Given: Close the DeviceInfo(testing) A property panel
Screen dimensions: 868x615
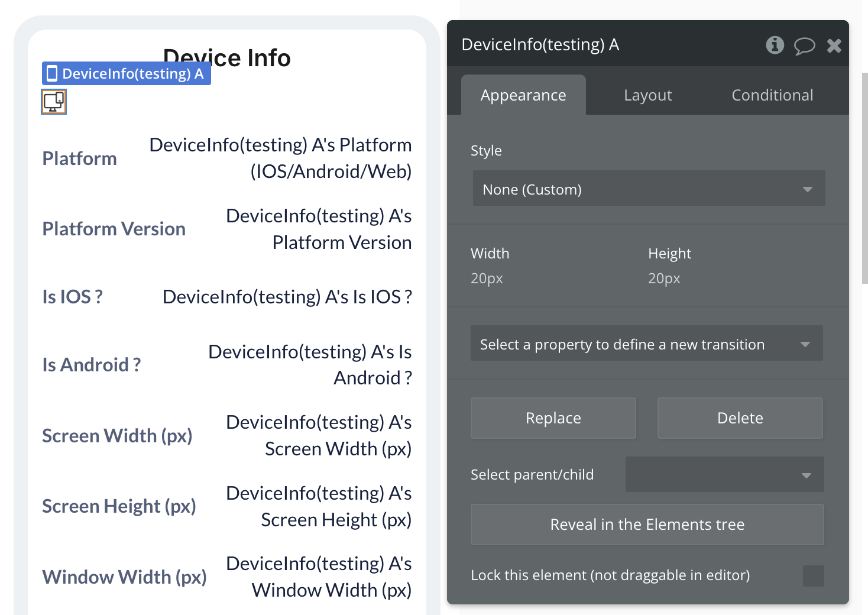Looking at the screenshot, I should 834,46.
